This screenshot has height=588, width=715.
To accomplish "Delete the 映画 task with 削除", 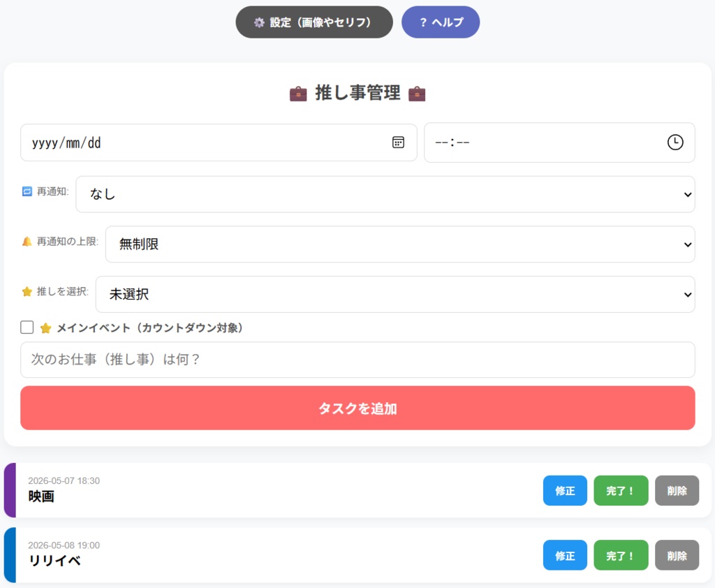I will tap(677, 491).
